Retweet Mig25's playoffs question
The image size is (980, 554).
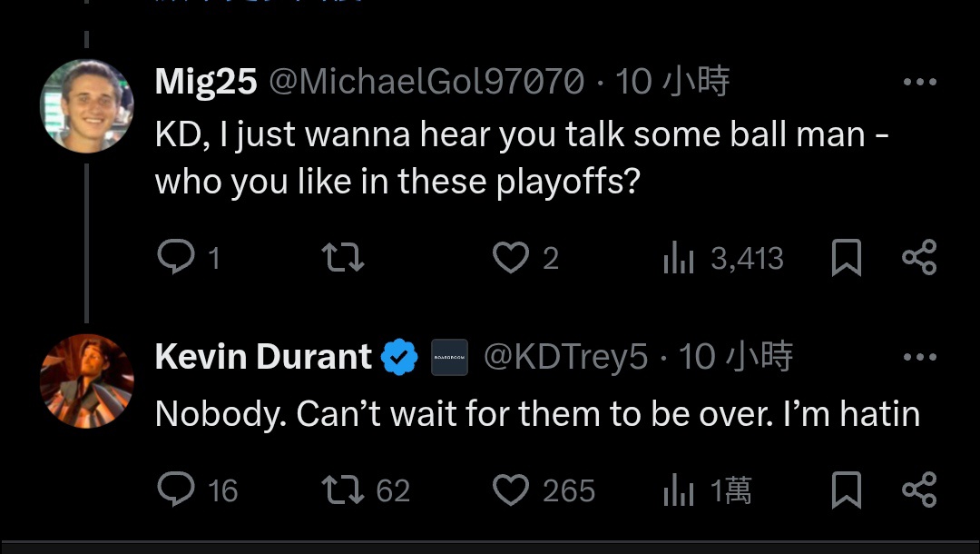point(342,257)
